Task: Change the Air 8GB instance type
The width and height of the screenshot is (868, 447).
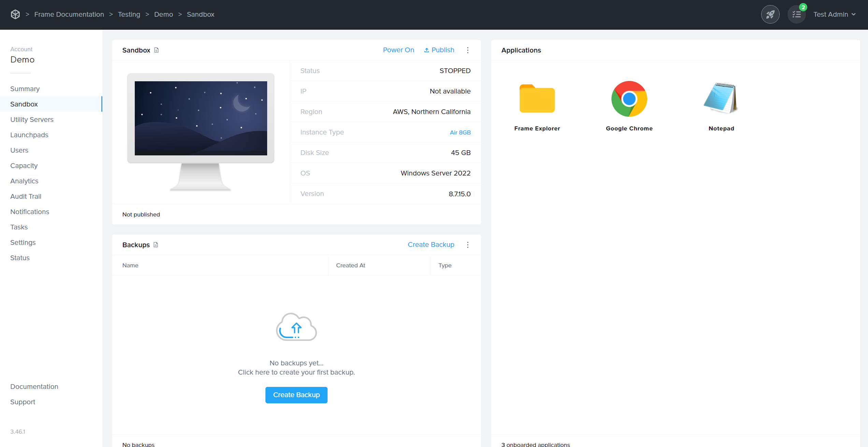Action: coord(460,132)
